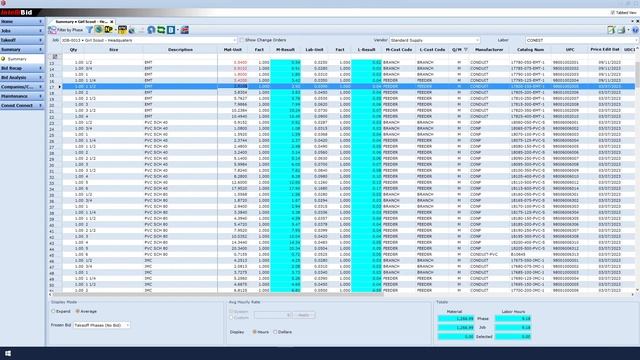Click the Filter by Phase icon
The image size is (640, 360).
pos(53,30)
